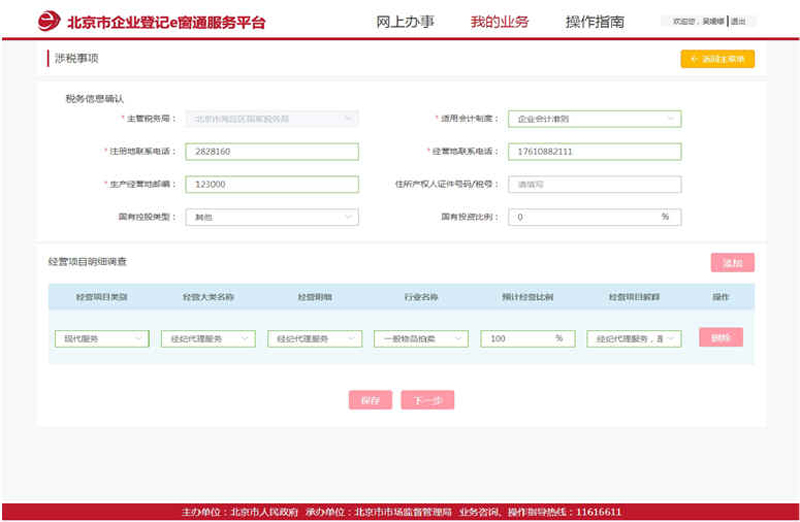Focus the 生产经营地邮编 field

click(272, 185)
